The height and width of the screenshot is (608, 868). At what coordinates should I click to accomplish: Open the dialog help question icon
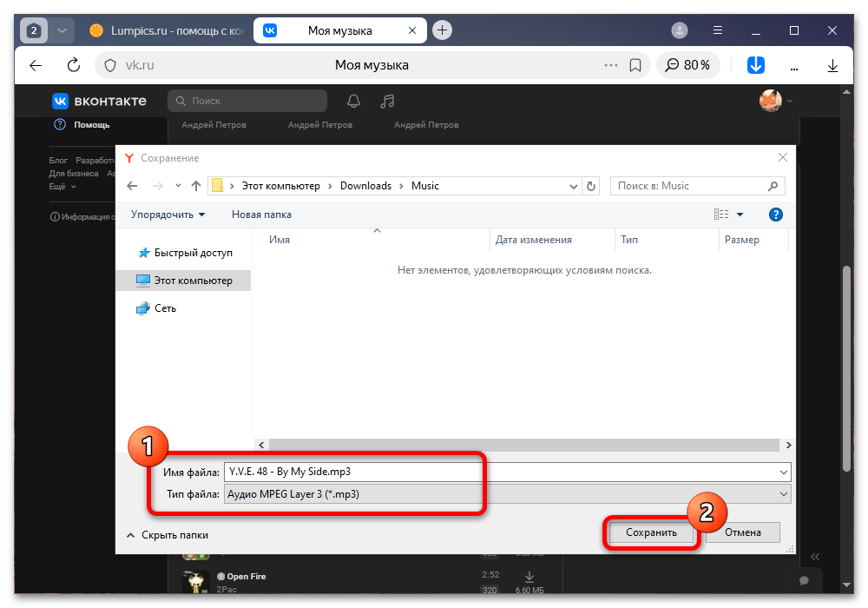[775, 215]
